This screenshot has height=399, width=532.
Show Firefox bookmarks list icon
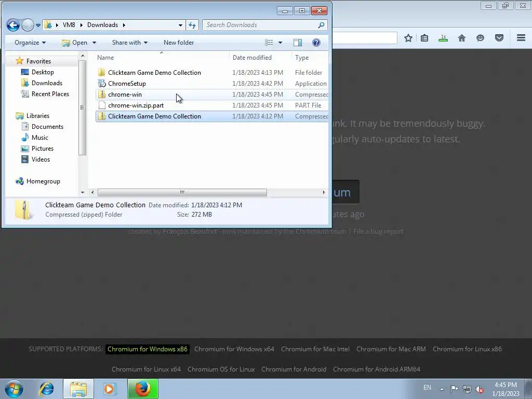tap(424, 38)
